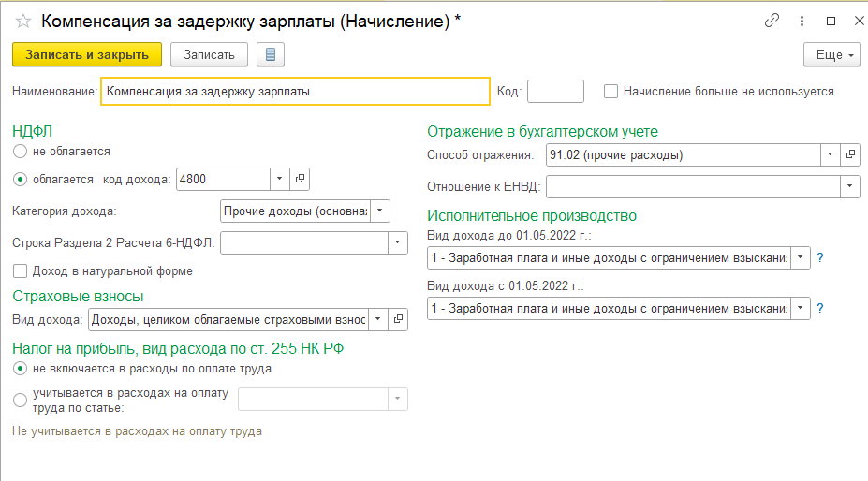
Task: Expand the Отношение к ЕНВД dropdown
Action: 850,187
